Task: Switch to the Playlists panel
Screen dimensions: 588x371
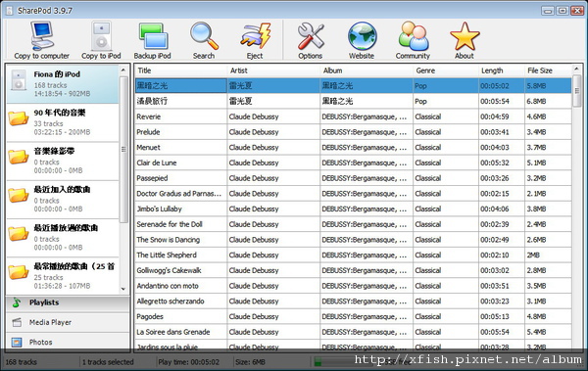Action: tap(68, 302)
